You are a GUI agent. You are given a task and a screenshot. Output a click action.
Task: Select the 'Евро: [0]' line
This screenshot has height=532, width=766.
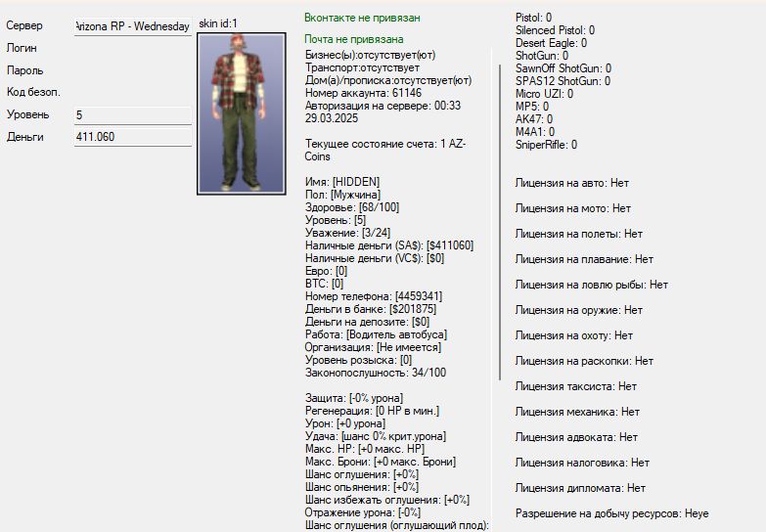point(326,271)
